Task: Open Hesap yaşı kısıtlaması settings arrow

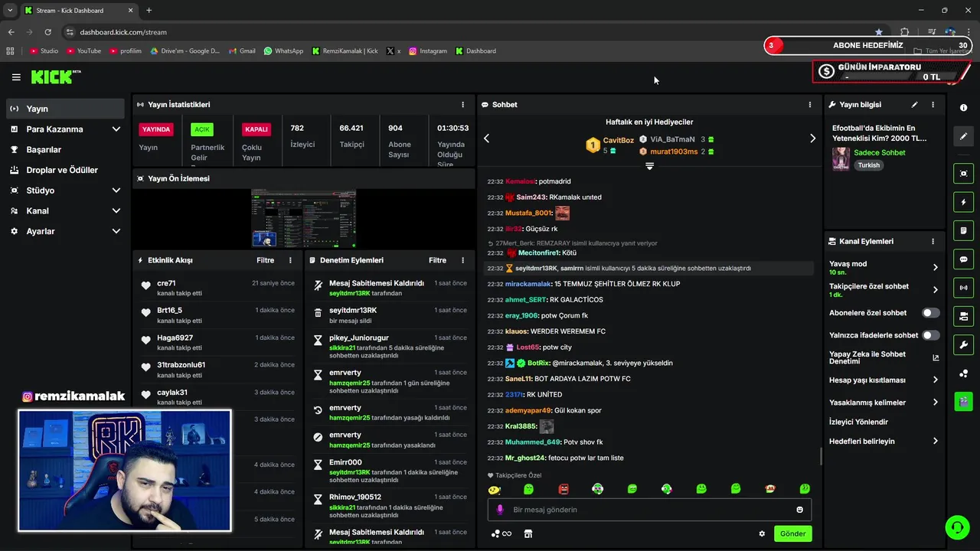Action: coord(935,380)
